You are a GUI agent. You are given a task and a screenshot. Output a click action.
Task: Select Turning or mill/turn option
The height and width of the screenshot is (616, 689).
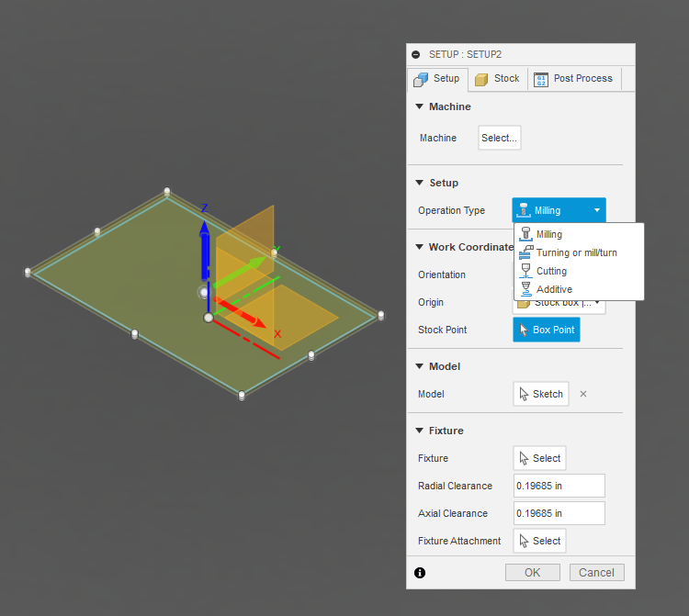(x=576, y=252)
